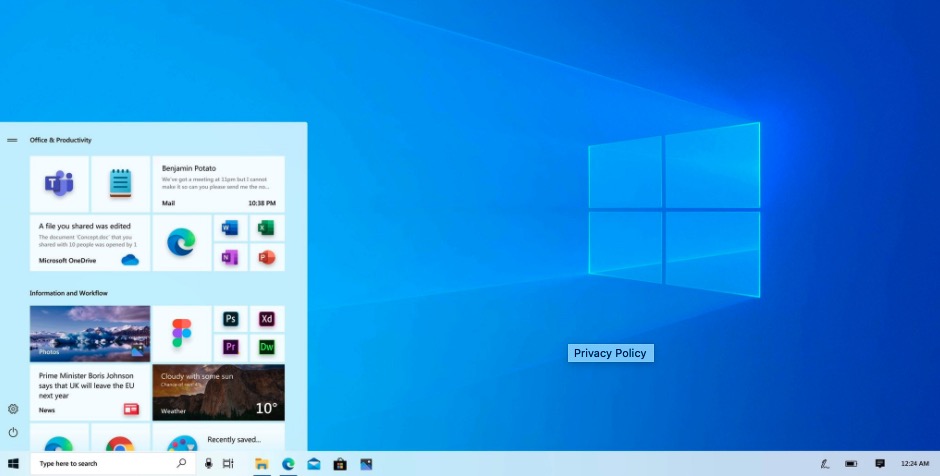Open Dreamweaver tile
940x476 pixels.
click(267, 348)
